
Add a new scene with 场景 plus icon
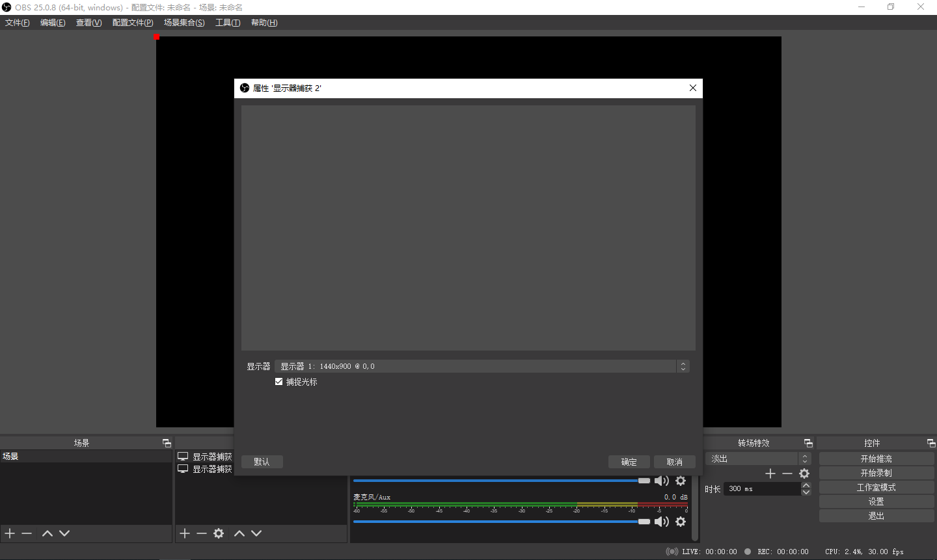point(10,533)
